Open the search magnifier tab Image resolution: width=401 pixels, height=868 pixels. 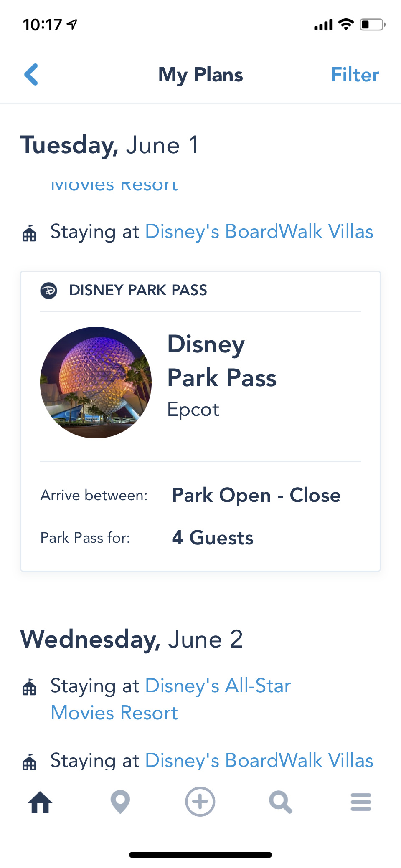coord(280,802)
